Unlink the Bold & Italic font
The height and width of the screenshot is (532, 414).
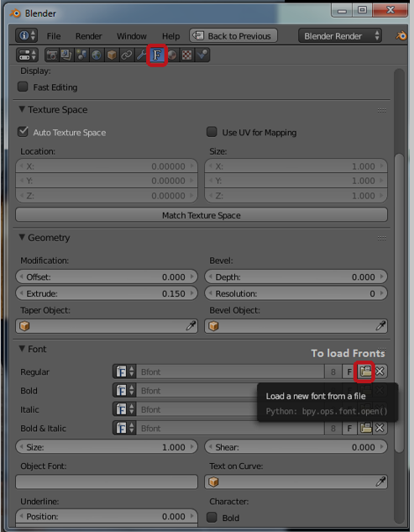point(380,428)
